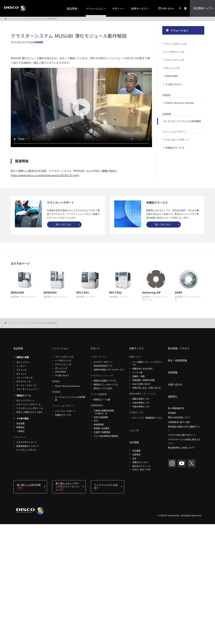Click ソリューション in top breadcrumb
The image size is (215, 644).
tap(17, 19)
